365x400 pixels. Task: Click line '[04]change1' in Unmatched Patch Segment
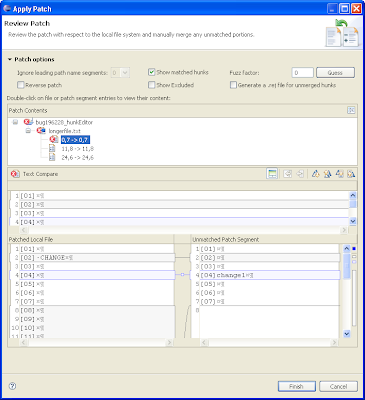266,275
